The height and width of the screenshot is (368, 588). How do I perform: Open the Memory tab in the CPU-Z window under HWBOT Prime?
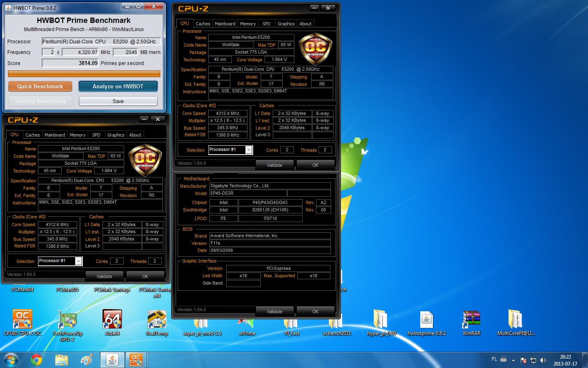point(78,135)
